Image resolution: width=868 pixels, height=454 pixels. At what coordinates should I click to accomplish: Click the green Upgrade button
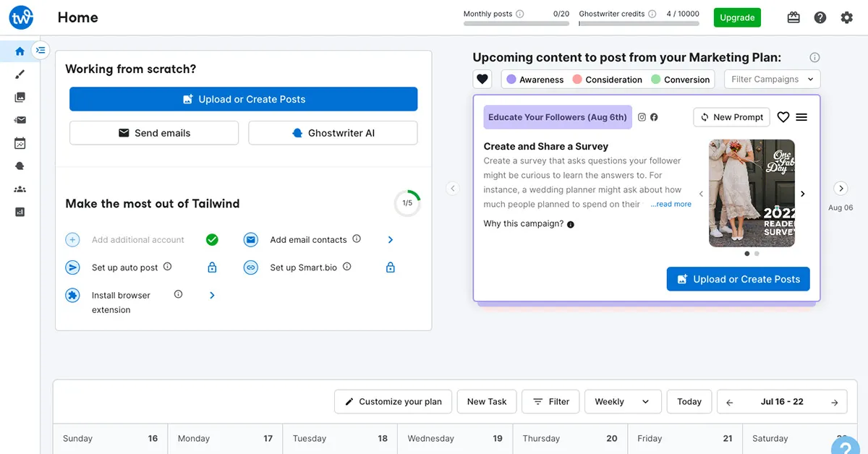(x=736, y=17)
